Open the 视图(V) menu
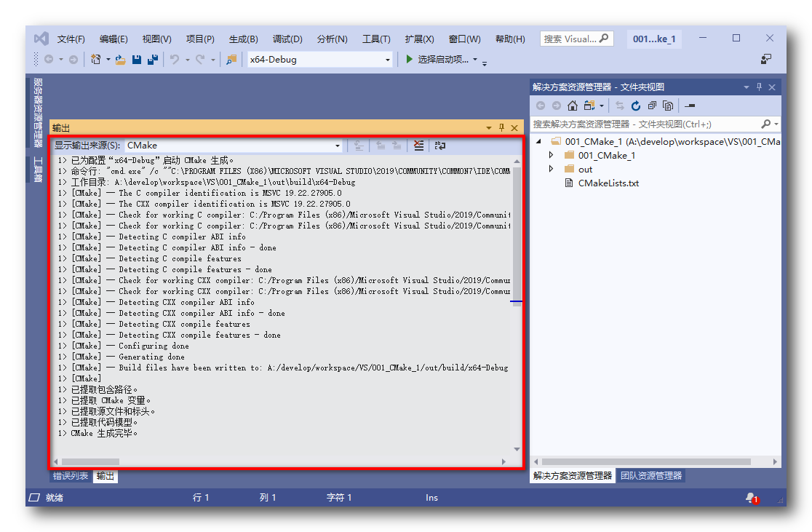The height and width of the screenshot is (532, 812). point(156,39)
